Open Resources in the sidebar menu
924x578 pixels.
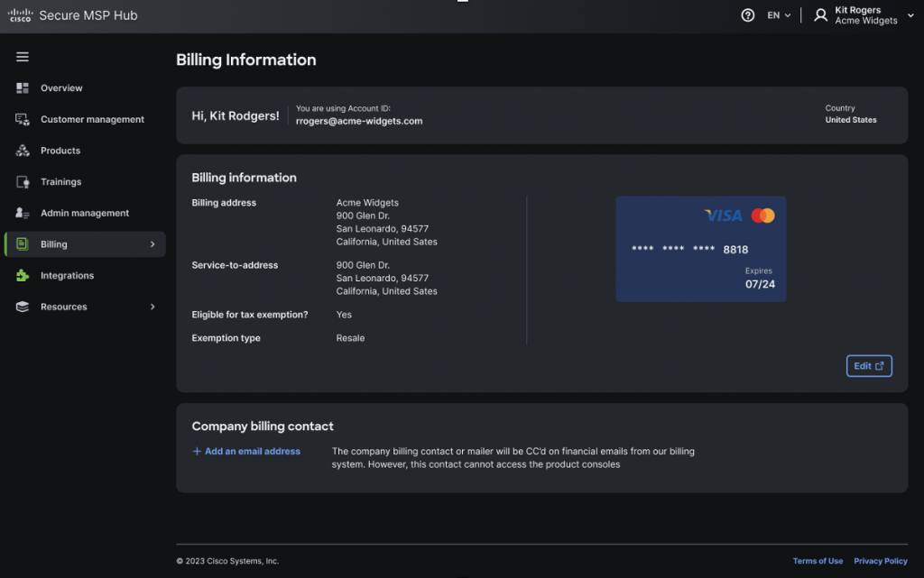tap(64, 307)
